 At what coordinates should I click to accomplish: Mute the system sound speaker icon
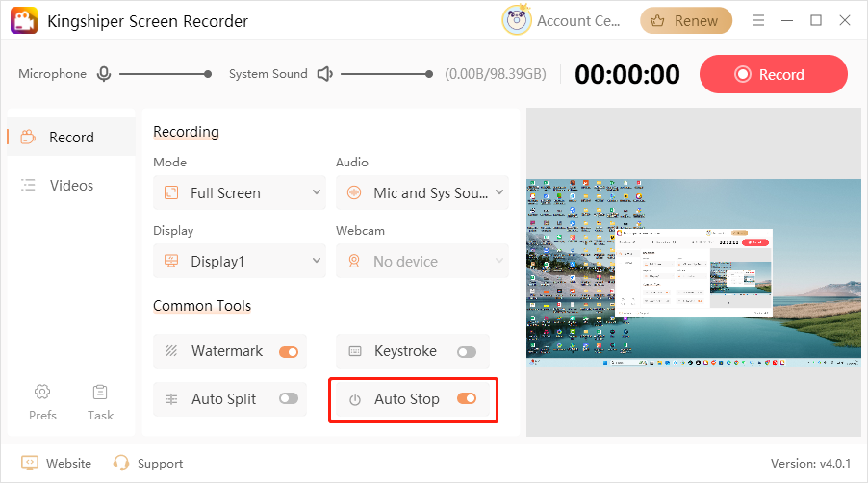[324, 73]
